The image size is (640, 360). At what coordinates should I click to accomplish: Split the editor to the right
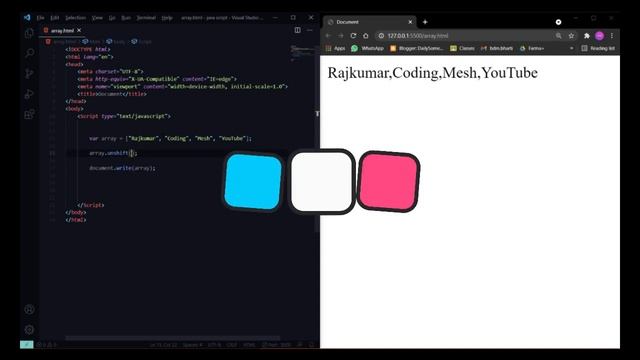click(298, 30)
